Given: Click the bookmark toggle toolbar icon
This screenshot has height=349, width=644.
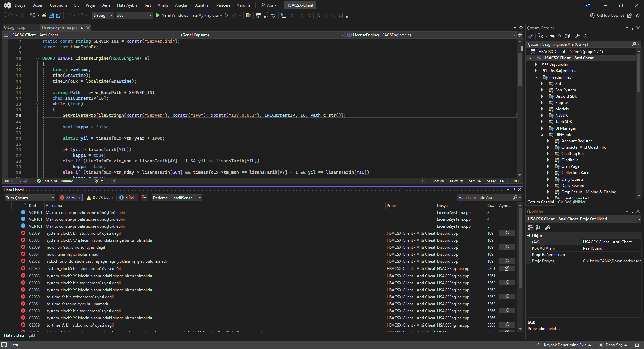Looking at the screenshot, I should tap(319, 15).
